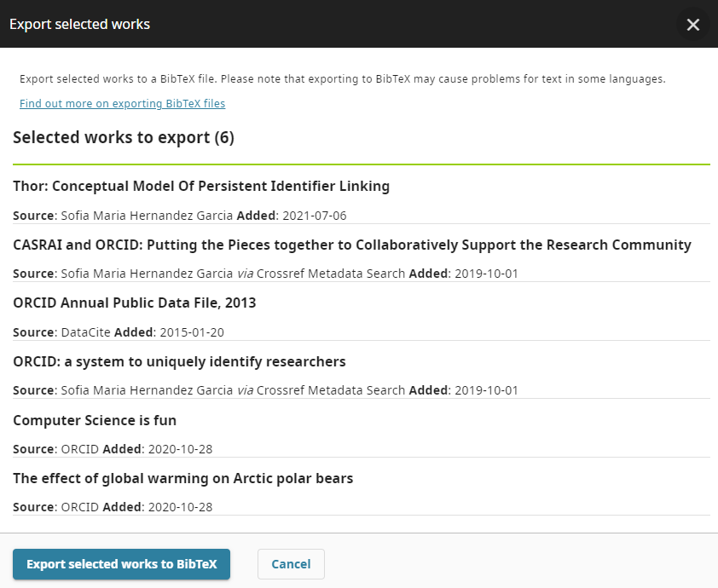Close the Export selected works dialog
Viewport: 718px width, 588px height.
692,25
